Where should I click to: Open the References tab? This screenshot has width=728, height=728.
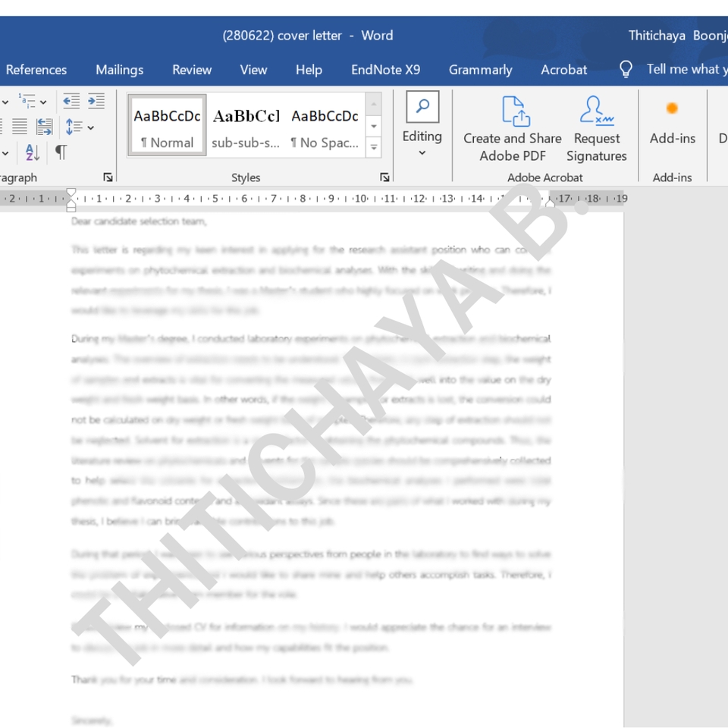pos(36,70)
